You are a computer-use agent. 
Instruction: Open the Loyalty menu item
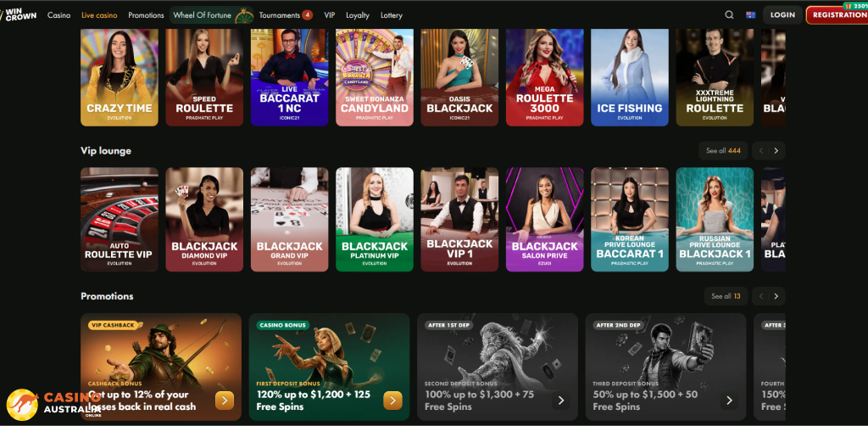[x=358, y=15]
